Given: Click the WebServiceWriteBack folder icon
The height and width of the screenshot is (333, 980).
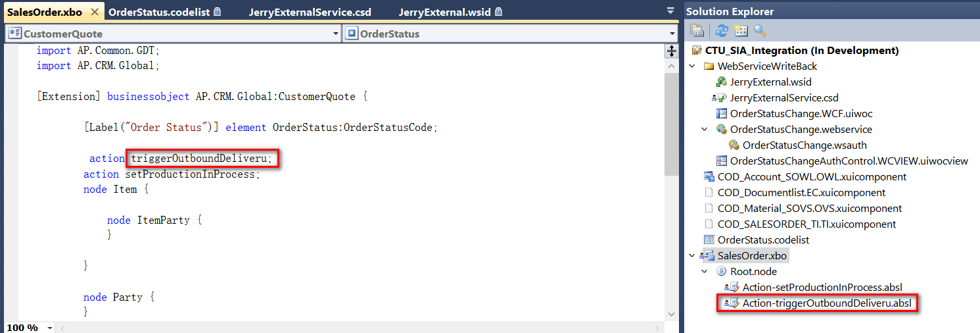Looking at the screenshot, I should 709,66.
